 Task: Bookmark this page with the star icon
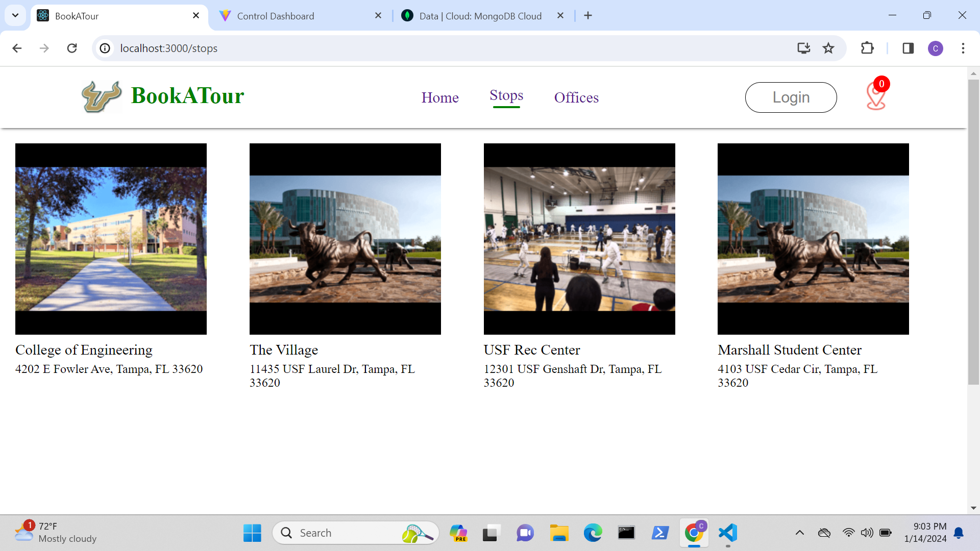click(828, 48)
